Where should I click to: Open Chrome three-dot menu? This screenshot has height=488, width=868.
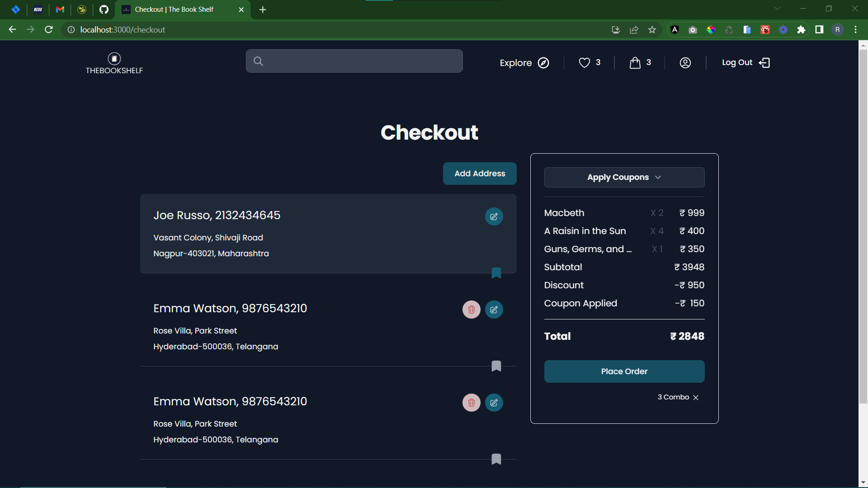click(855, 30)
